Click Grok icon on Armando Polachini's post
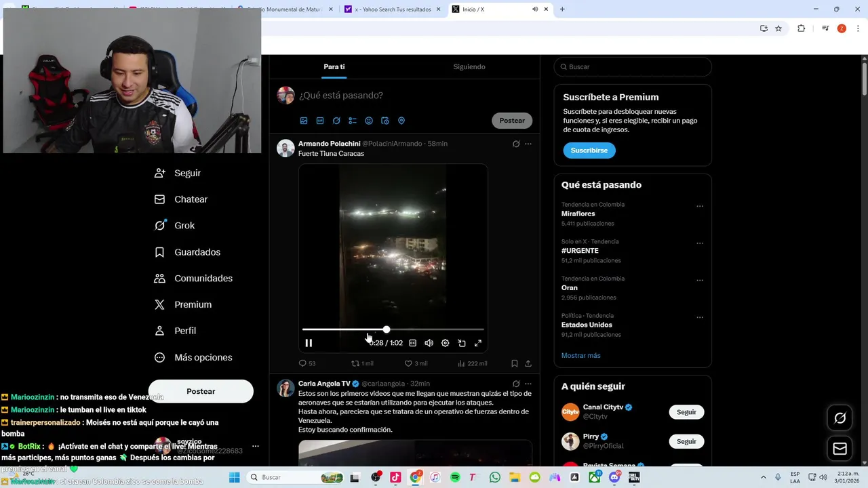 516,144
